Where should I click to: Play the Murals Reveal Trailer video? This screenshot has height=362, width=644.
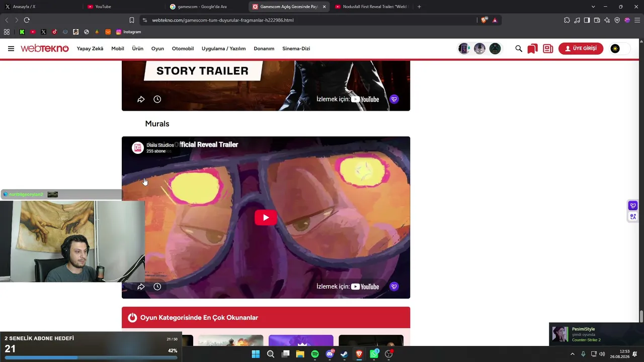[266, 218]
